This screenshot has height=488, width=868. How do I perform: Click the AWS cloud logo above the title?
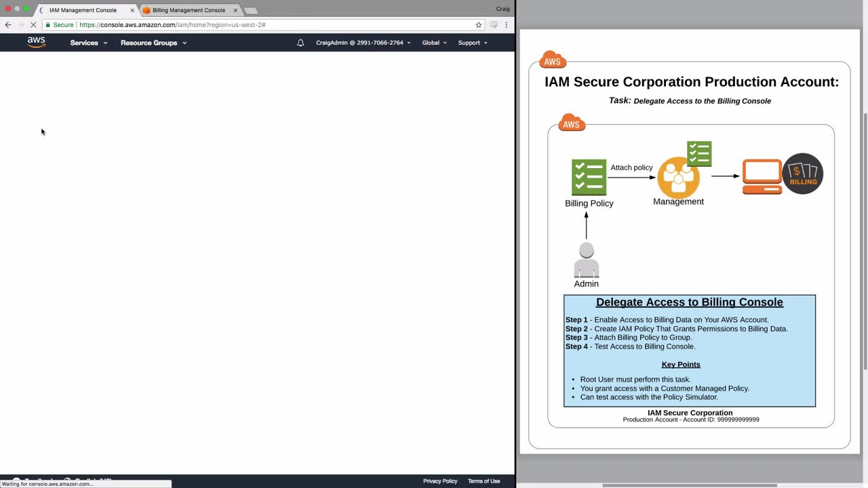pyautogui.click(x=553, y=60)
